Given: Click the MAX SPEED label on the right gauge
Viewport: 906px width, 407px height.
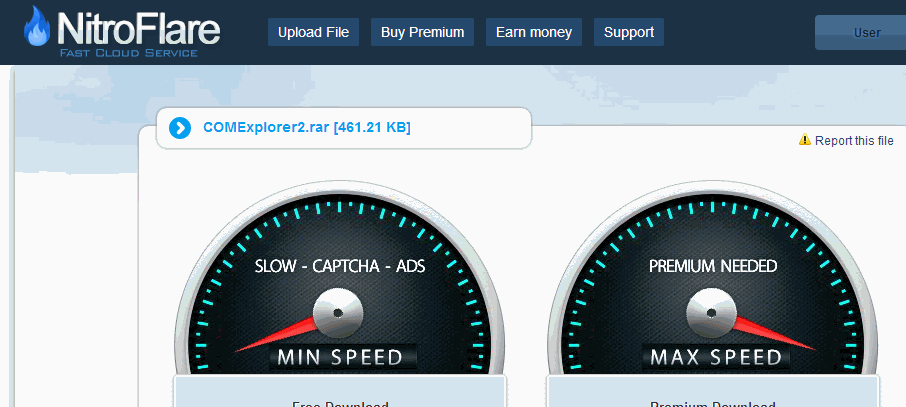Looking at the screenshot, I should [716, 357].
